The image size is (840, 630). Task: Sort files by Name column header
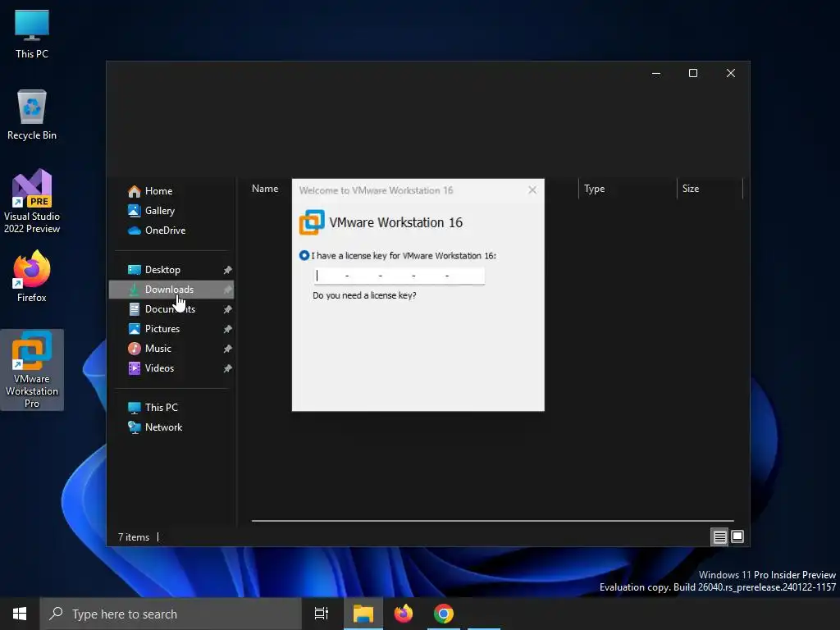coord(265,189)
